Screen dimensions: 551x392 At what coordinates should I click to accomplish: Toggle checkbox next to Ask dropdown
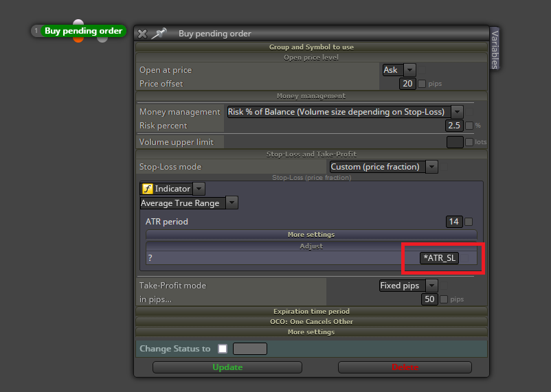coord(422,70)
